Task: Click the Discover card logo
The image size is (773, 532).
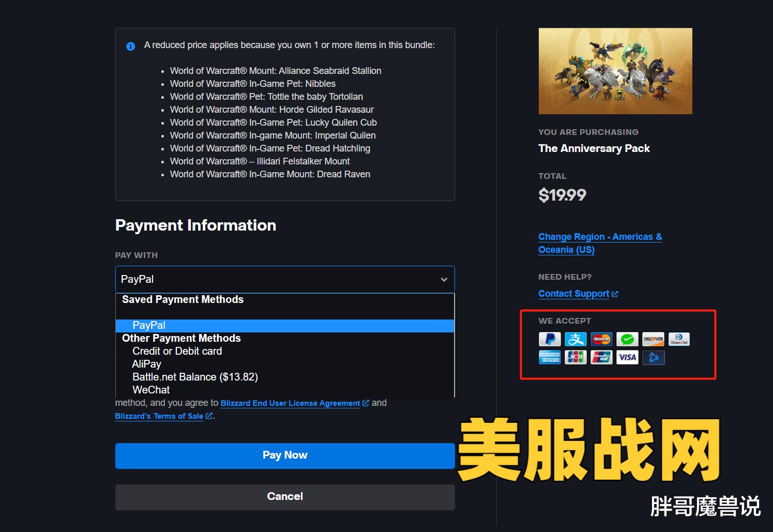Action: tap(653, 339)
